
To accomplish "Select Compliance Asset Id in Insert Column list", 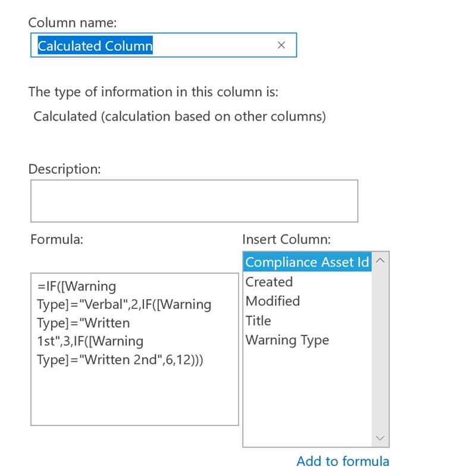I will (307, 262).
